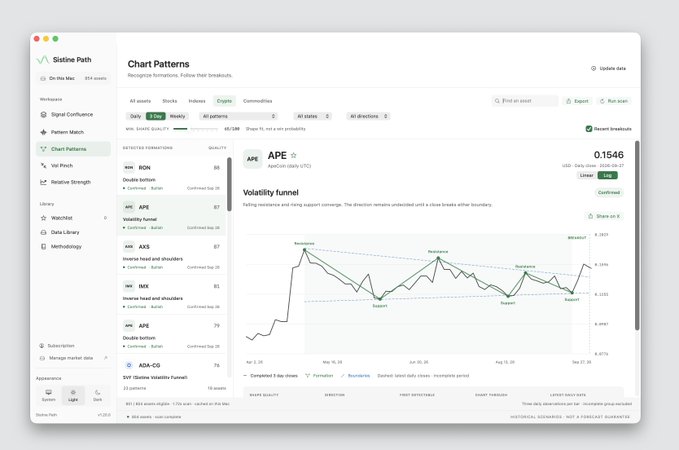The height and width of the screenshot is (450, 679).
Task: Select IMX Inverse head and shoulders
Action: point(171,295)
